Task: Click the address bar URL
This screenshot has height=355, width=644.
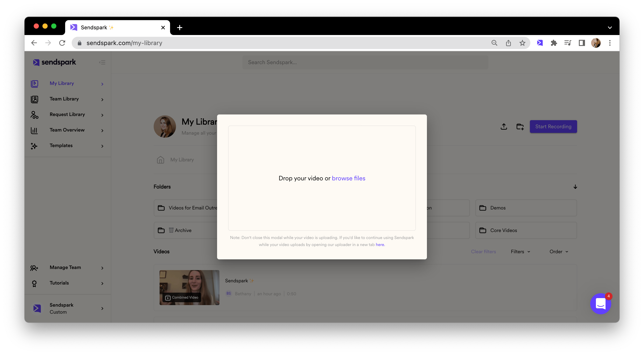Action: click(124, 43)
